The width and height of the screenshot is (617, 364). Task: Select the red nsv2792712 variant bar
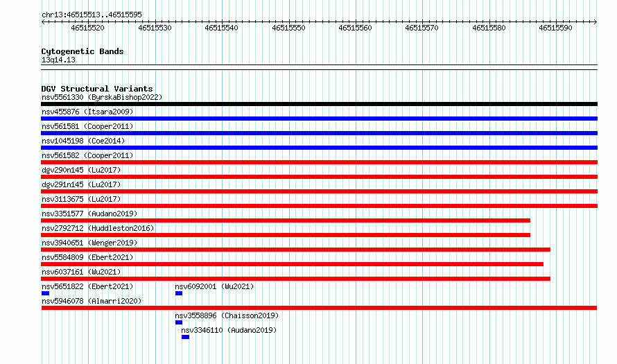pyautogui.click(x=286, y=235)
